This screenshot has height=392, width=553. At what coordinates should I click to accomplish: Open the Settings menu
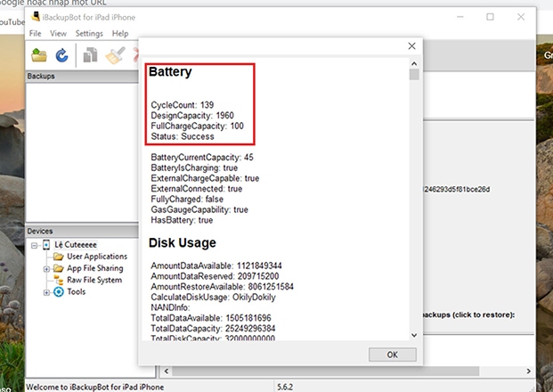[x=88, y=33]
